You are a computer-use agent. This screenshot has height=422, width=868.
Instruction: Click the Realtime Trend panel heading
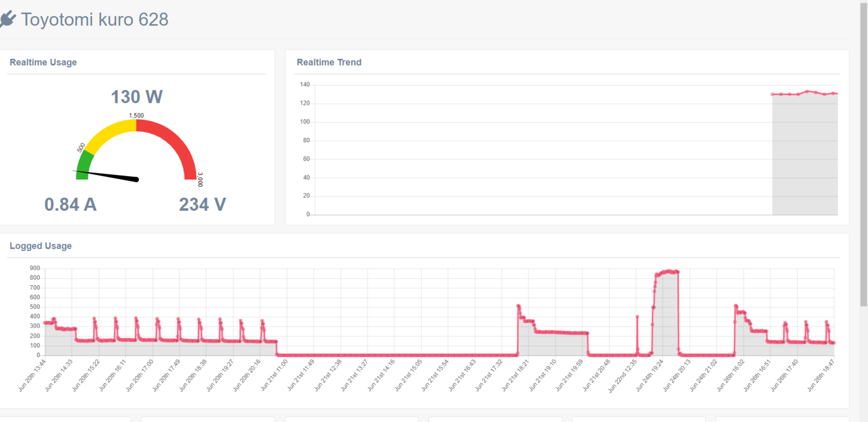click(x=329, y=62)
